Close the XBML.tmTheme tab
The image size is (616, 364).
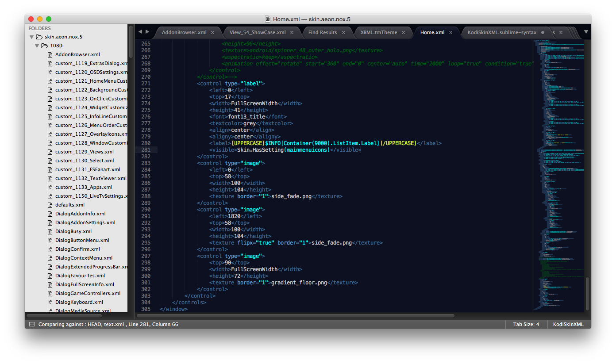pyautogui.click(x=403, y=32)
